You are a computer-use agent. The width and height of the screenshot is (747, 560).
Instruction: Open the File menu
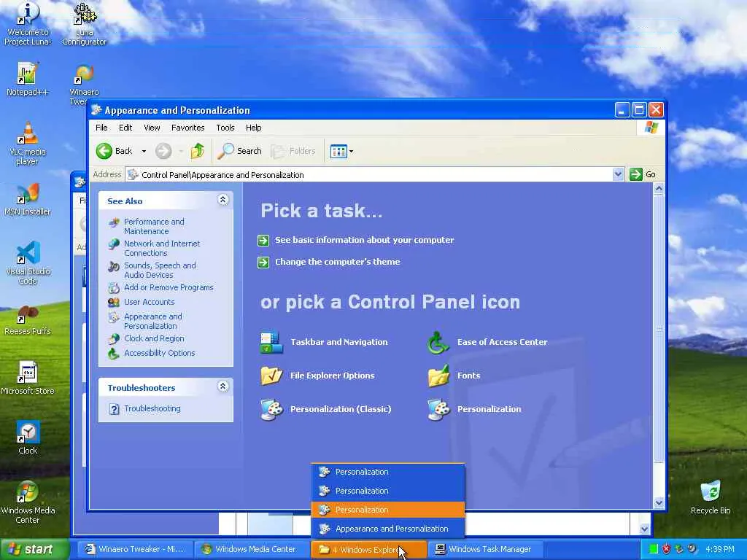[x=101, y=128]
